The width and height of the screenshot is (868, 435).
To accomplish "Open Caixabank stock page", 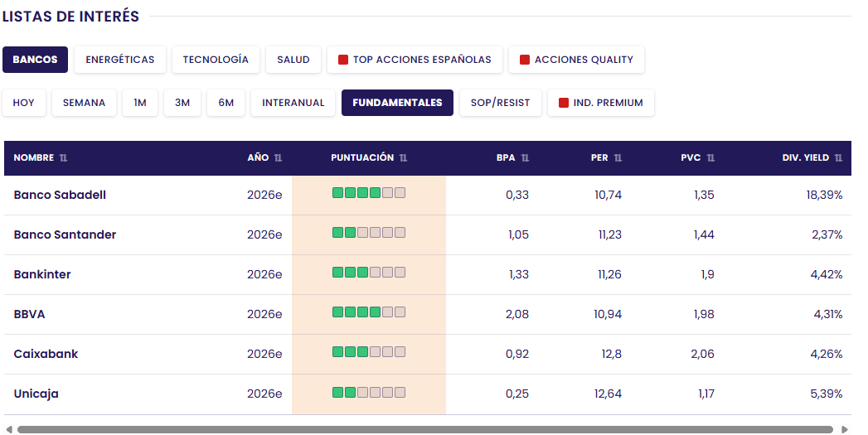I will tap(46, 354).
